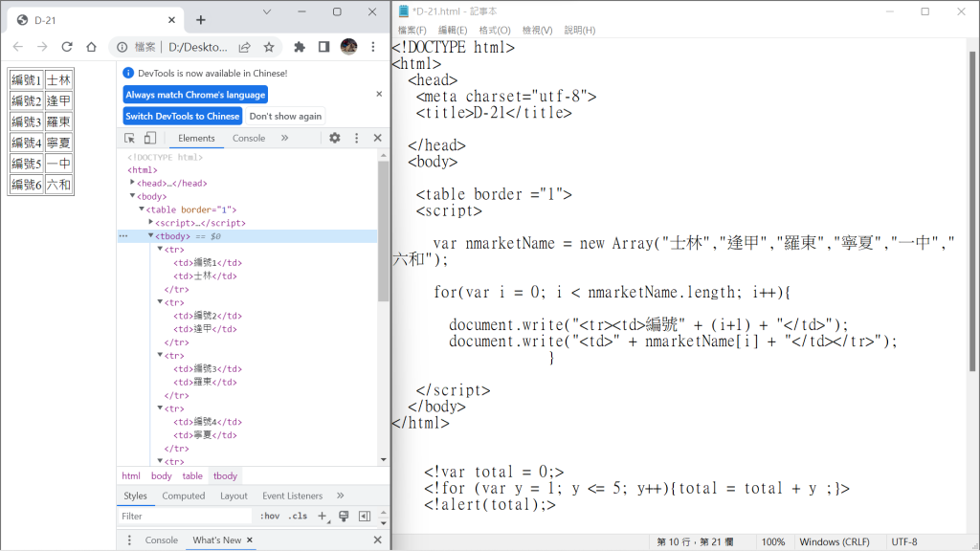Go forward in Chrome
The image size is (980, 551).
tap(42, 47)
